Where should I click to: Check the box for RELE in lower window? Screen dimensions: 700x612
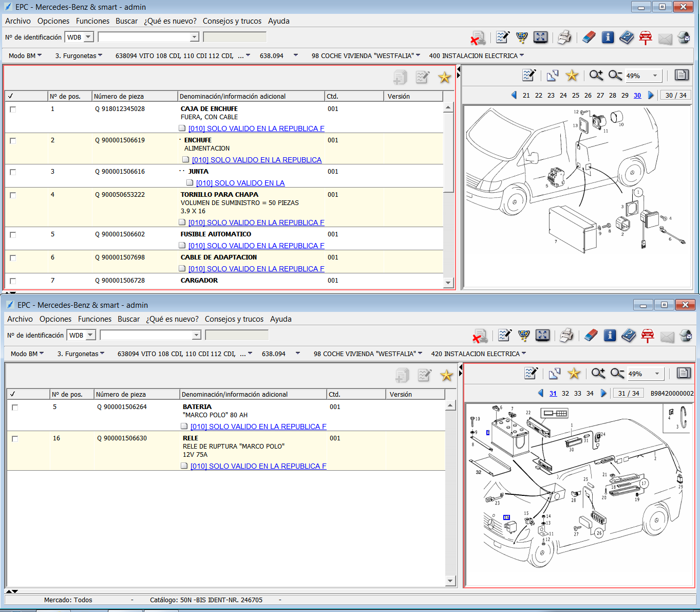click(15, 439)
